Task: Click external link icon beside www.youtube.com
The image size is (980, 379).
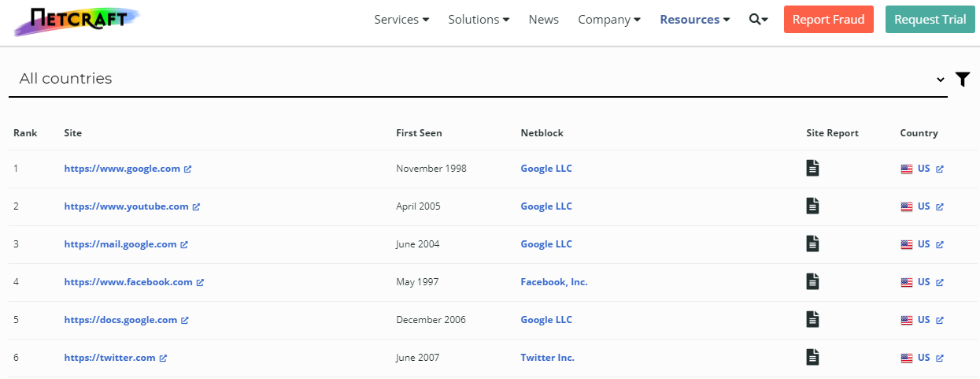Action: [196, 206]
